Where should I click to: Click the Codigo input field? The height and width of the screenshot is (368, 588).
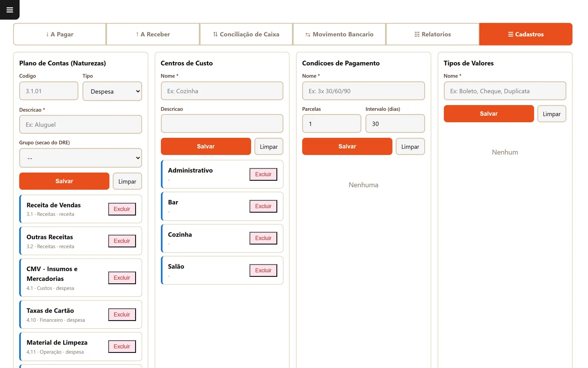(x=49, y=91)
